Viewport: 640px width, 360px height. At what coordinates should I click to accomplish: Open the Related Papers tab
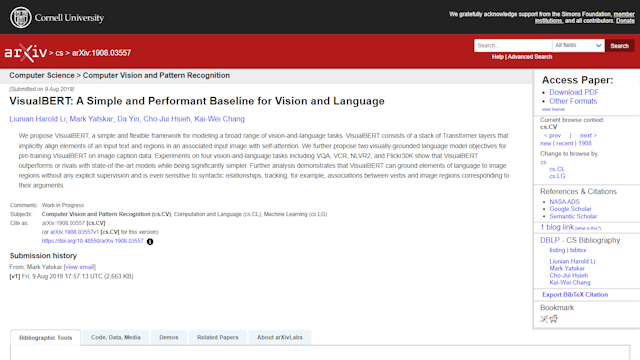[x=218, y=337]
